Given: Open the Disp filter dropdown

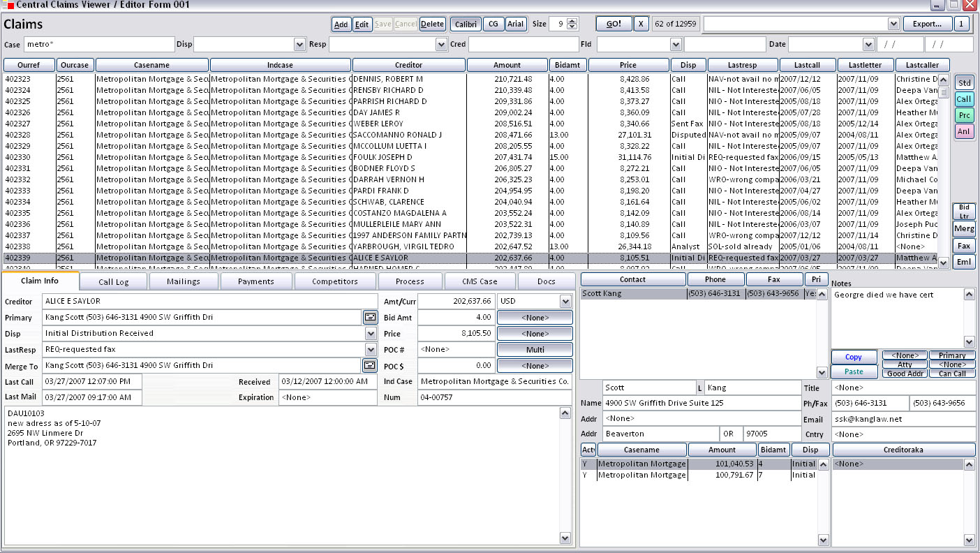Looking at the screenshot, I should click(299, 45).
